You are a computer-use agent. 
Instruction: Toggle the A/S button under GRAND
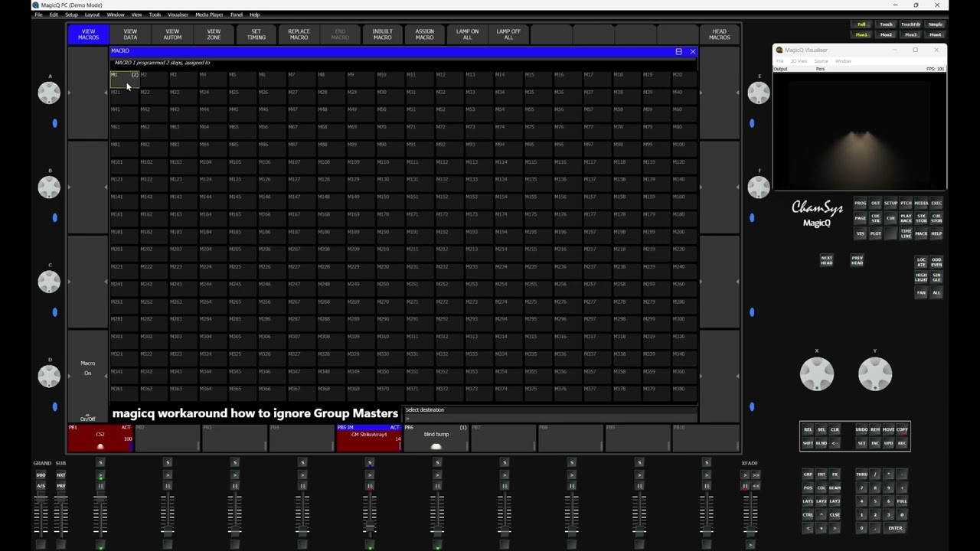point(41,486)
